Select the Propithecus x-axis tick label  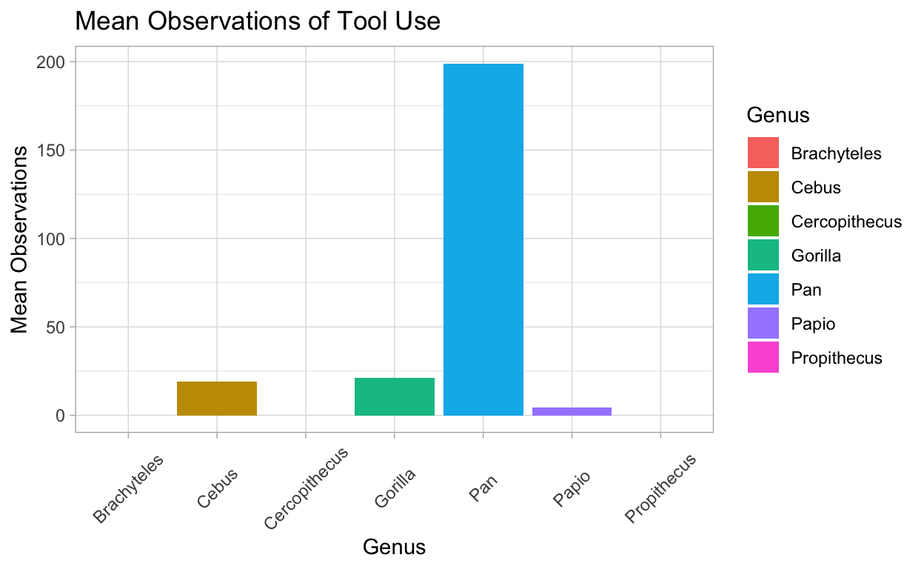(662, 488)
